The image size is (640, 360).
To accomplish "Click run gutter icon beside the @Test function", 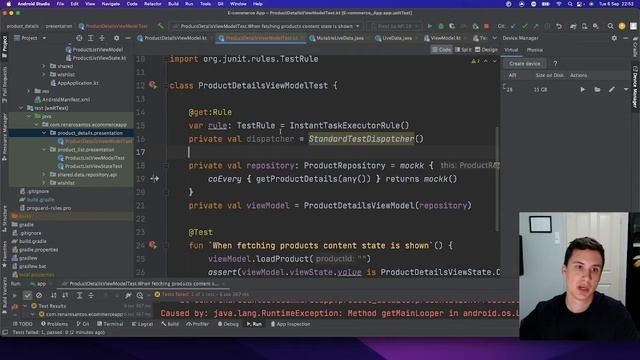I will 153,245.
